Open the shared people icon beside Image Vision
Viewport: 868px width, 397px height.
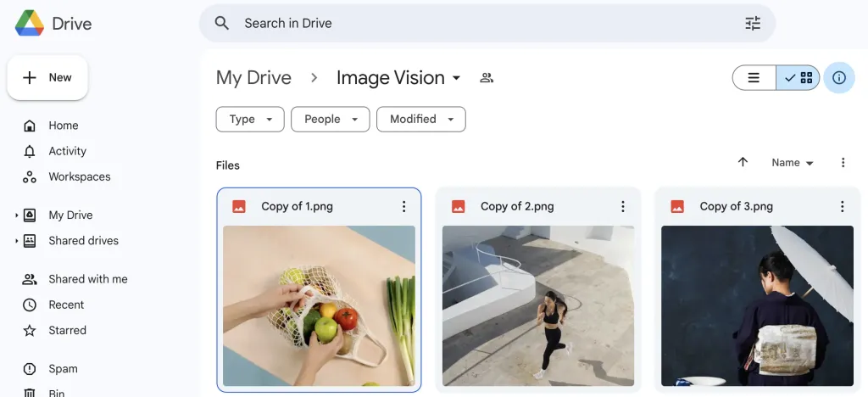tap(487, 78)
